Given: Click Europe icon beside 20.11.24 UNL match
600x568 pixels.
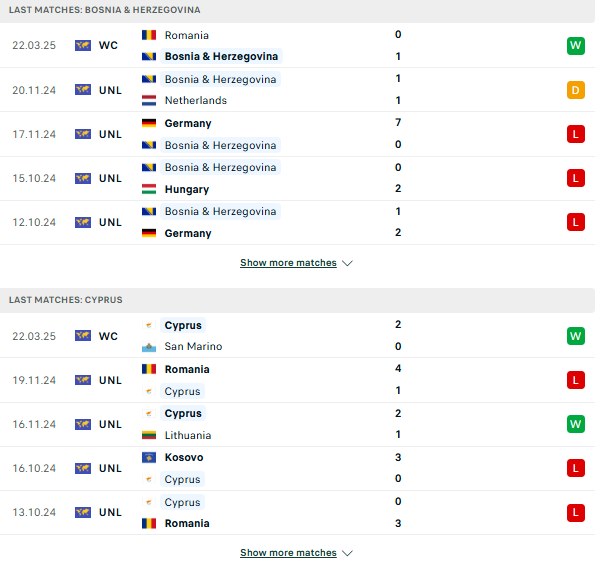Looking at the screenshot, I should coord(83,90).
